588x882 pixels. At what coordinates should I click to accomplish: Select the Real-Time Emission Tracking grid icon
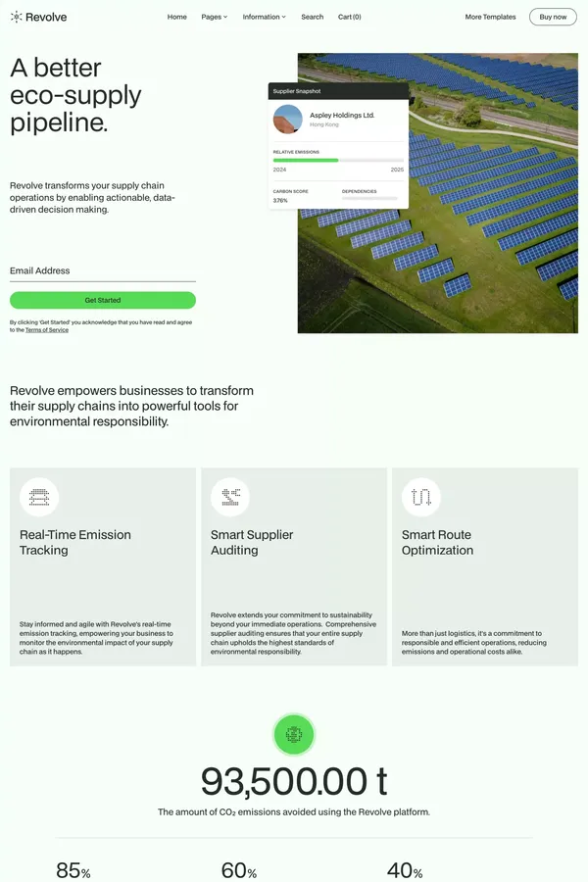click(39, 497)
